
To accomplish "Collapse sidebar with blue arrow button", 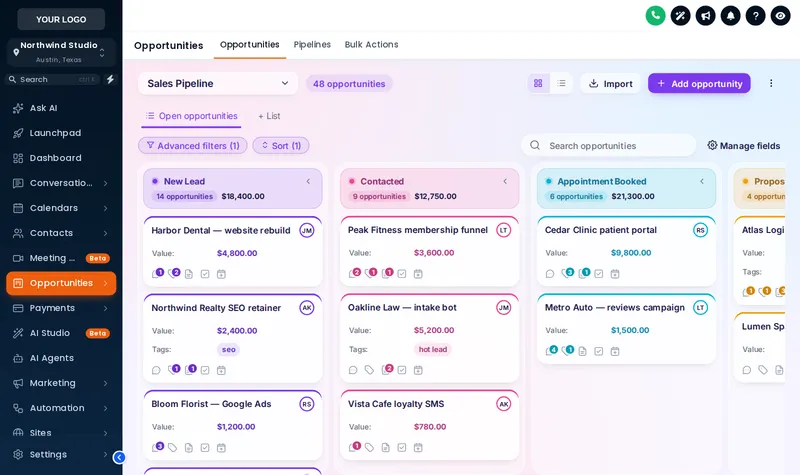I will click(x=119, y=457).
